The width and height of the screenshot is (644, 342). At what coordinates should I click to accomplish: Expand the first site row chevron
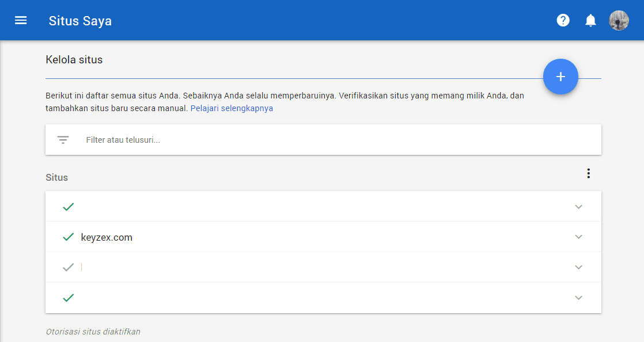tap(579, 207)
